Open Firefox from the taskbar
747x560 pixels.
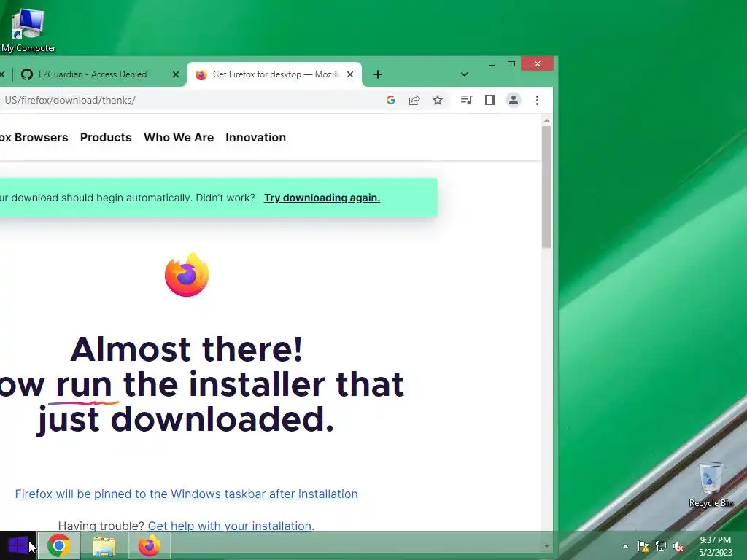149,545
